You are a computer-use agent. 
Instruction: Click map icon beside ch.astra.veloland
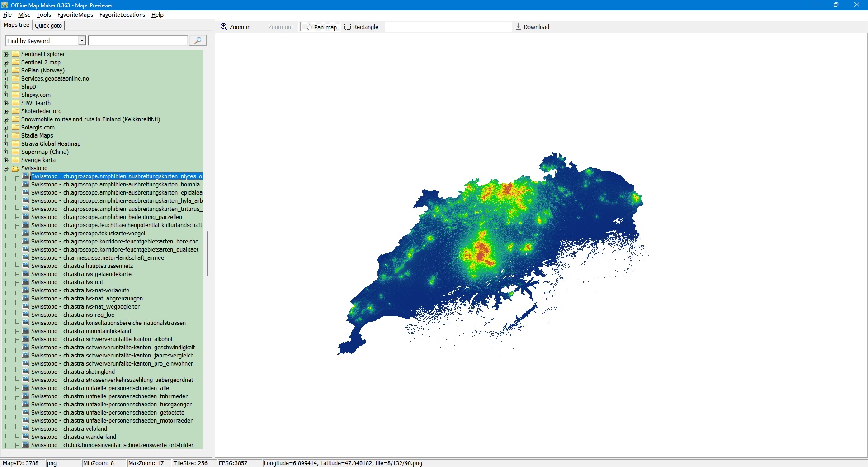pyautogui.click(x=25, y=429)
